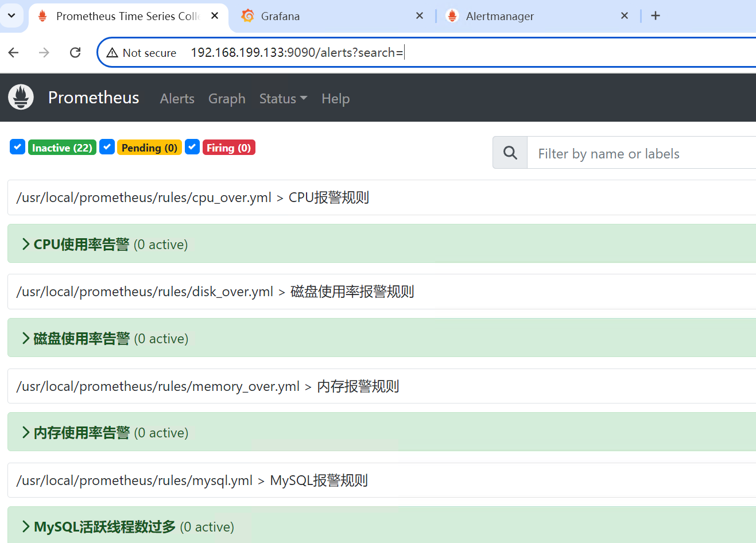This screenshot has height=543, width=756.
Task: Expand the MySQL活跃线程数过多 alert rule
Action: 104,527
